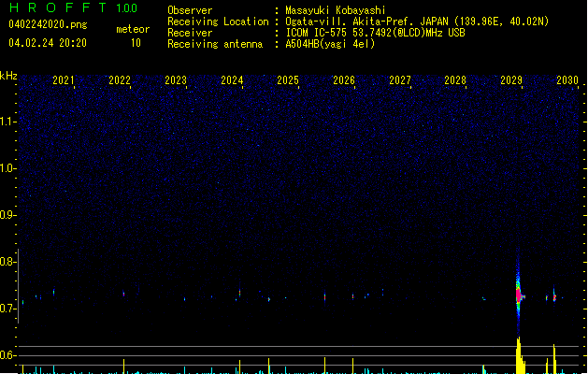Click the 2029 time marker
Viewport: 588px width, 374px height.
(511, 80)
